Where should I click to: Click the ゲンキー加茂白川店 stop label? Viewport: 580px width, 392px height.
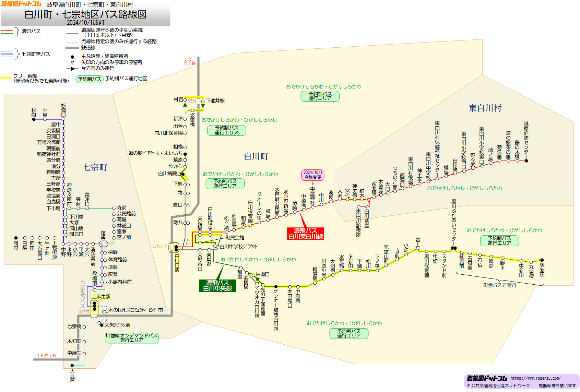click(x=276, y=310)
